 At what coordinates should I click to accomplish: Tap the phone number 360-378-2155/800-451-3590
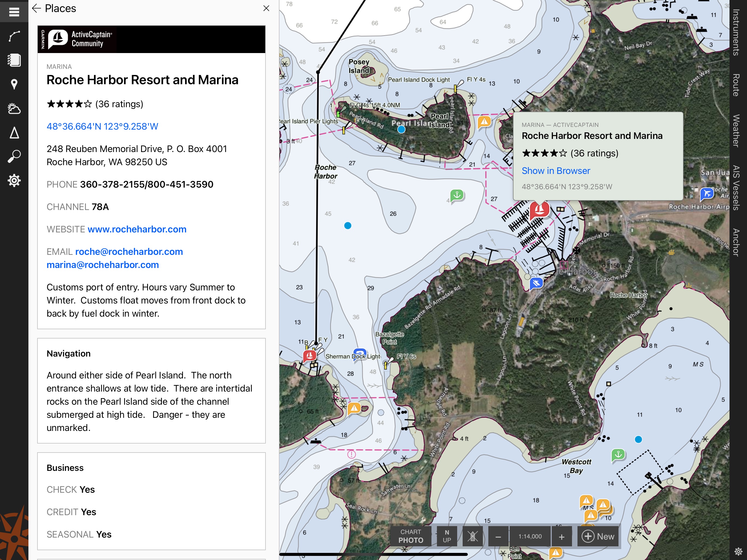pyautogui.click(x=147, y=184)
